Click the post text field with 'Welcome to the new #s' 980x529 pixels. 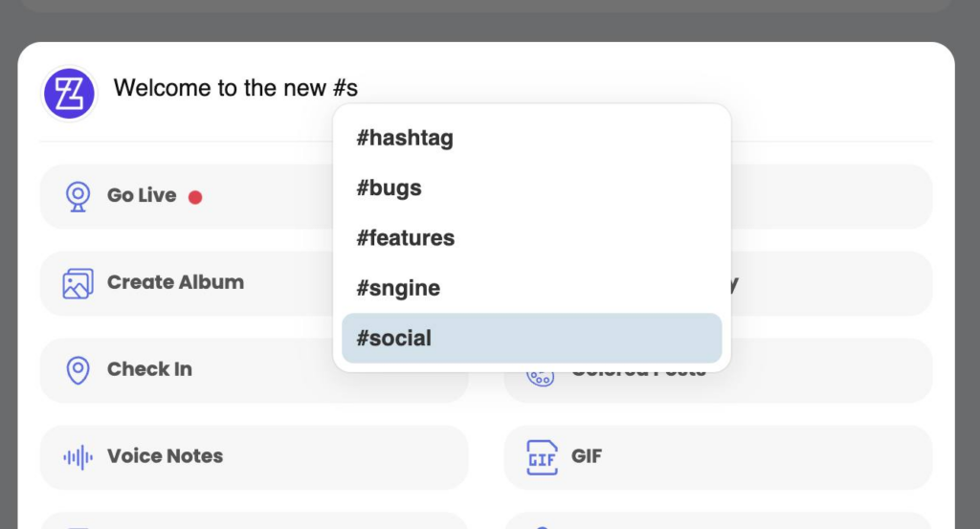235,89
